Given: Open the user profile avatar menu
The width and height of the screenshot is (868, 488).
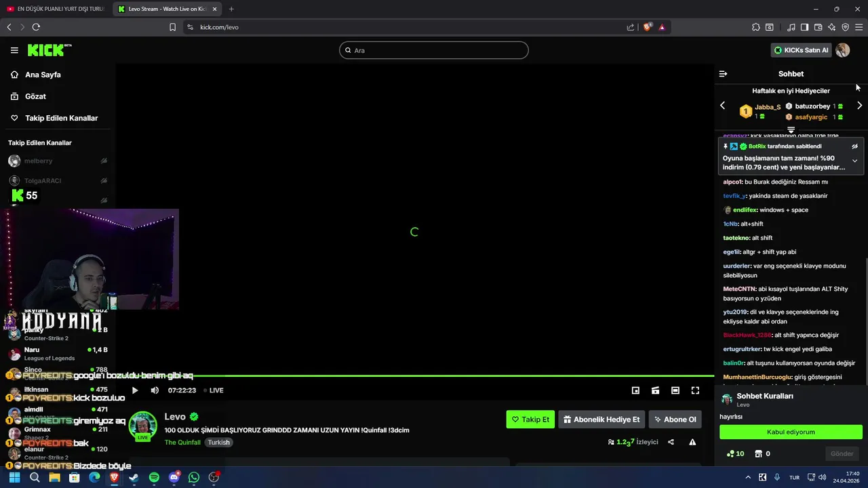Looking at the screenshot, I should [x=843, y=50].
